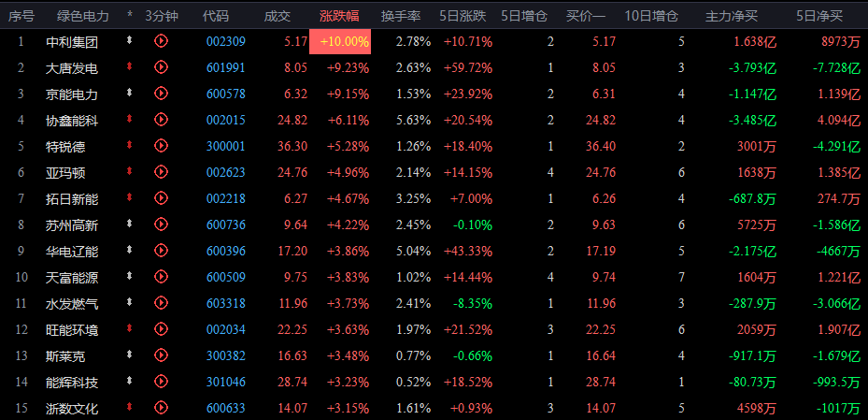The width and height of the screenshot is (868, 420).
Task: Select the 华电辽能 stock name
Action: (x=72, y=252)
